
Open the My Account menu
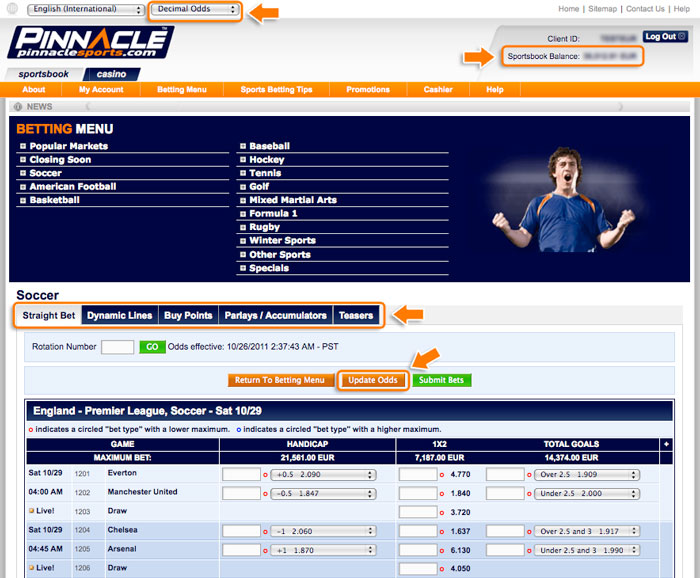101,89
